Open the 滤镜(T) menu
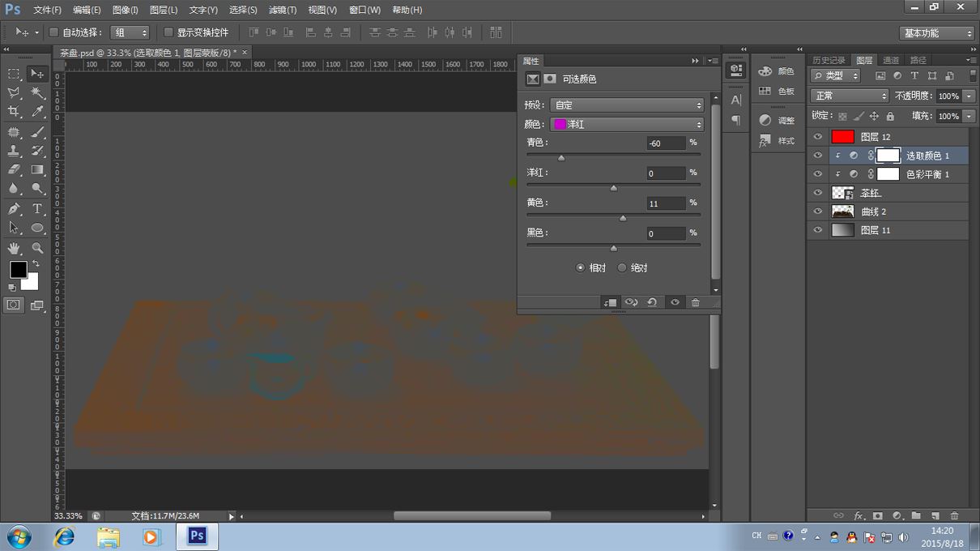This screenshot has width=980, height=551. point(283,10)
